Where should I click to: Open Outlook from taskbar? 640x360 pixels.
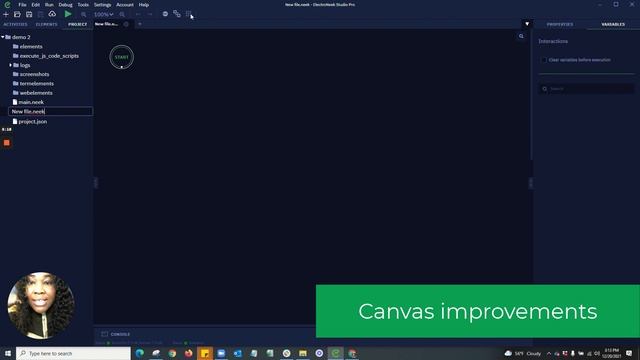pos(238,353)
